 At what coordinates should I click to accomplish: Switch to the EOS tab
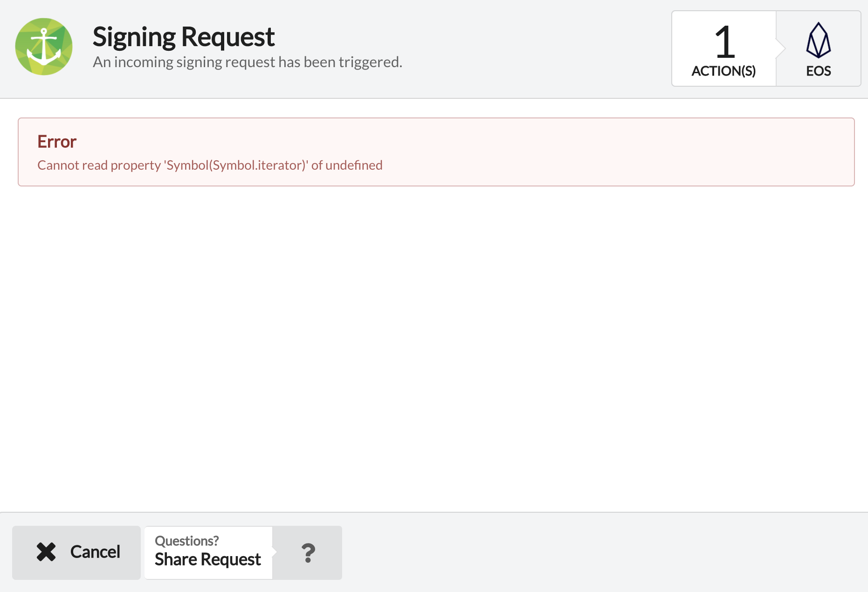pos(818,48)
